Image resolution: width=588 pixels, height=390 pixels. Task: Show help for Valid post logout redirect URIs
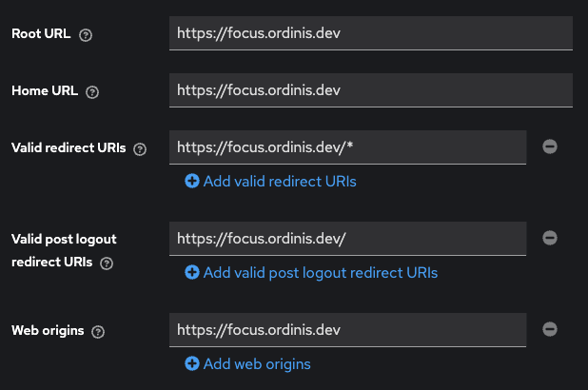point(107,263)
